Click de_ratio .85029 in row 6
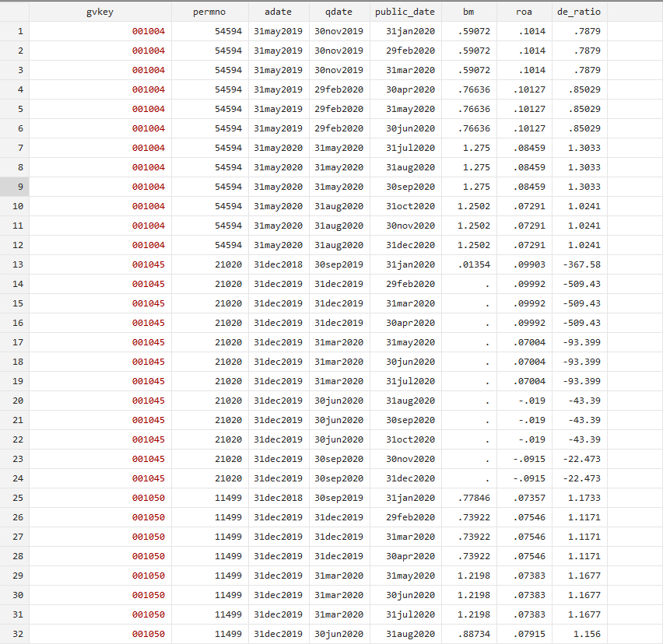663x644 pixels. tap(579, 128)
